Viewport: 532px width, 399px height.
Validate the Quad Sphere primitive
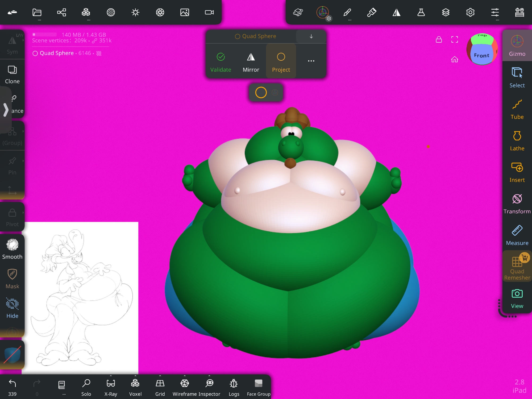pos(221,62)
